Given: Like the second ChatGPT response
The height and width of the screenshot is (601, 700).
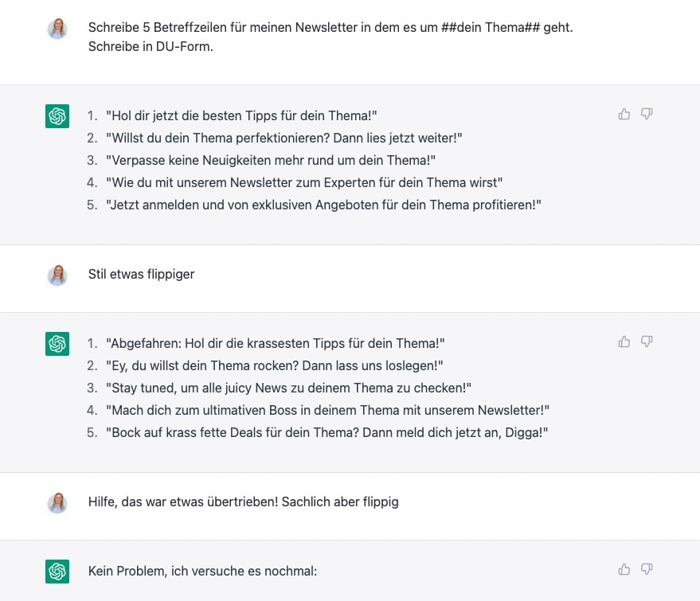Looking at the screenshot, I should point(624,341).
